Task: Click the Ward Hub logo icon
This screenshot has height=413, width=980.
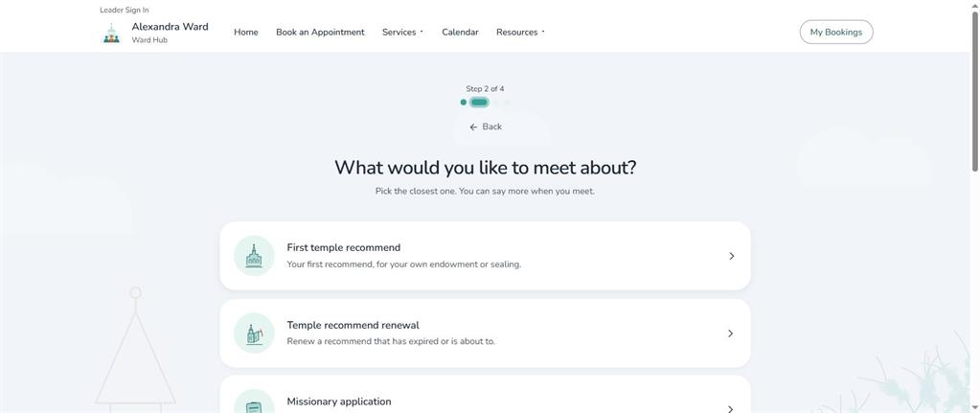Action: pyautogui.click(x=111, y=34)
